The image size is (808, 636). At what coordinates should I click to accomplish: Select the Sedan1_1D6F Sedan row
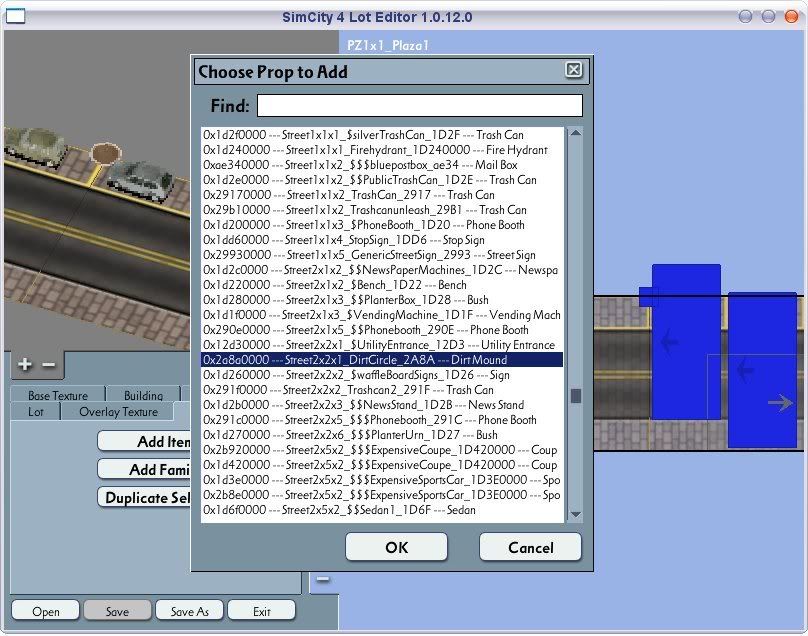[x=382, y=509]
